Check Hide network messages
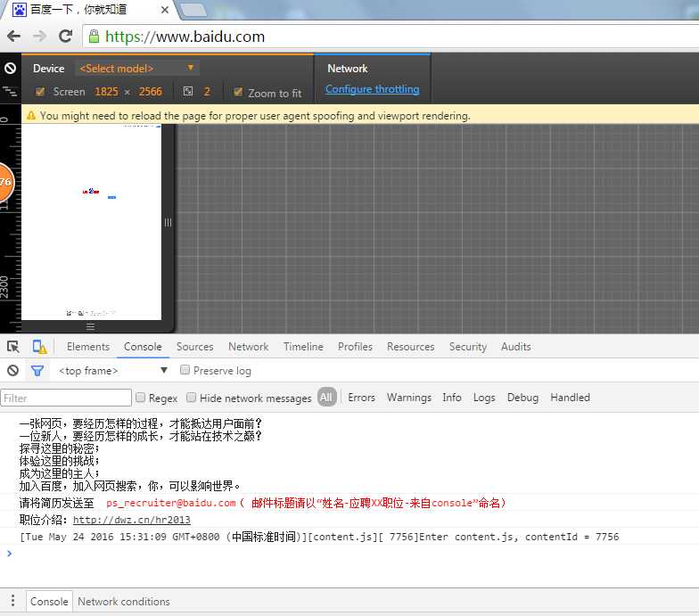The image size is (699, 616). (x=191, y=398)
